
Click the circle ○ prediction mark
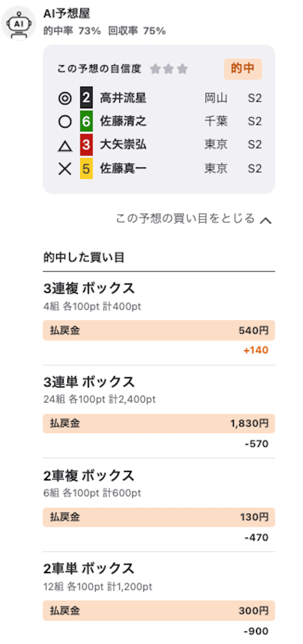65,122
